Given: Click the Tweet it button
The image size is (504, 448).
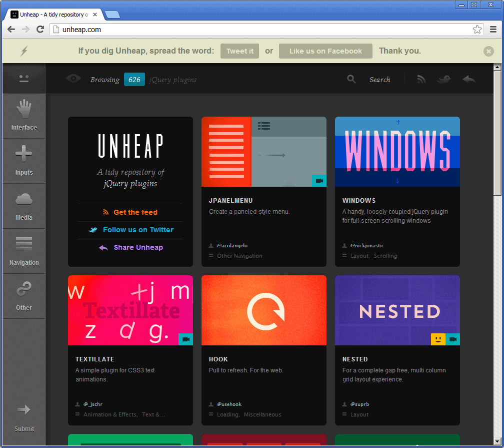Looking at the screenshot, I should point(240,51).
